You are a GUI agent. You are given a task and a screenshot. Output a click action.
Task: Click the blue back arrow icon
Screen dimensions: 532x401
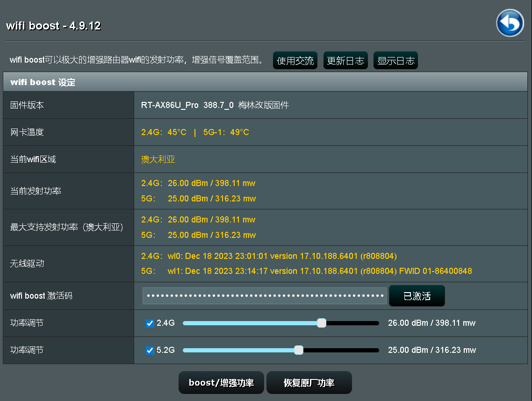tap(510, 23)
